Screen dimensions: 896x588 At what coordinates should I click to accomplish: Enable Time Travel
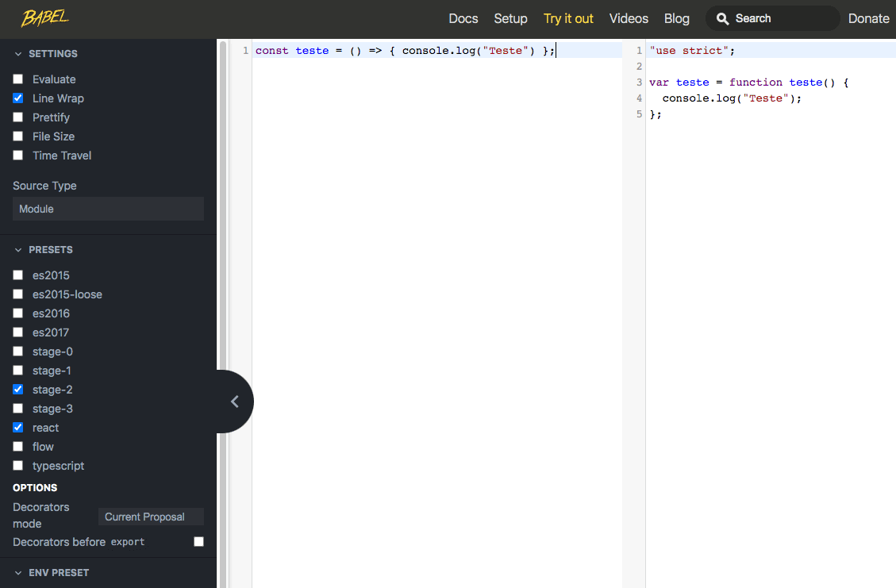[x=17, y=155]
